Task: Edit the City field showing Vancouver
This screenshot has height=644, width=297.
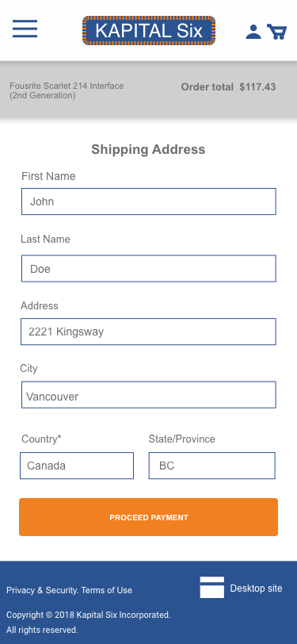Action: (149, 395)
